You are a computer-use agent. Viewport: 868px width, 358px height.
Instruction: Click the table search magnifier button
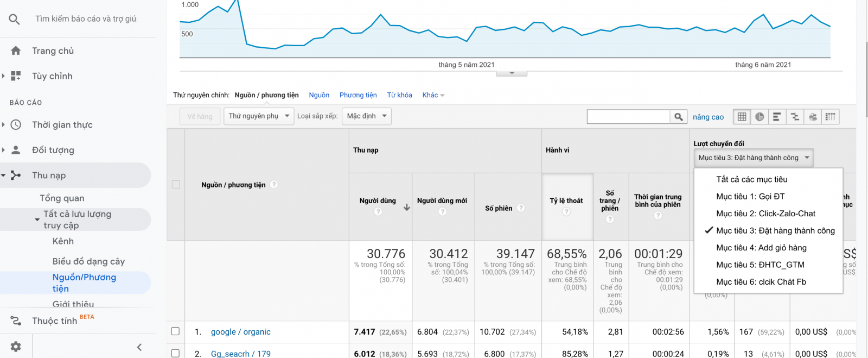click(x=679, y=117)
